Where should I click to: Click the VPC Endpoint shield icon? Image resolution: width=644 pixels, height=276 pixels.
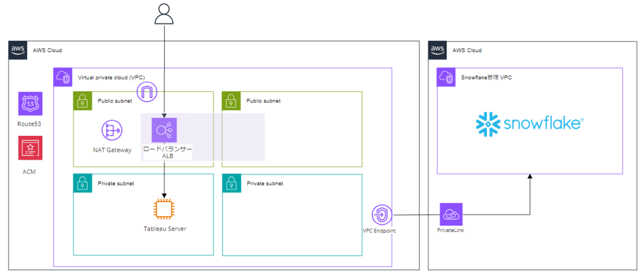pos(382,214)
